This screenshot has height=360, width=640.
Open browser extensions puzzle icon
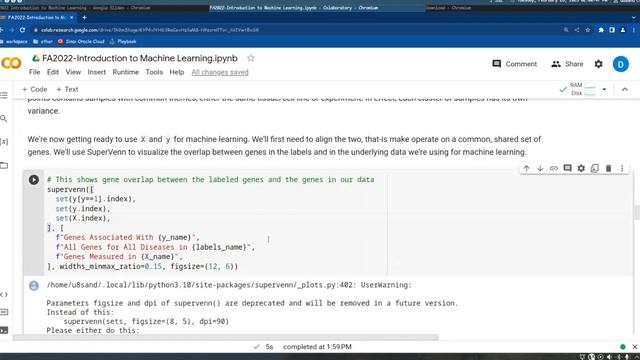coord(601,30)
